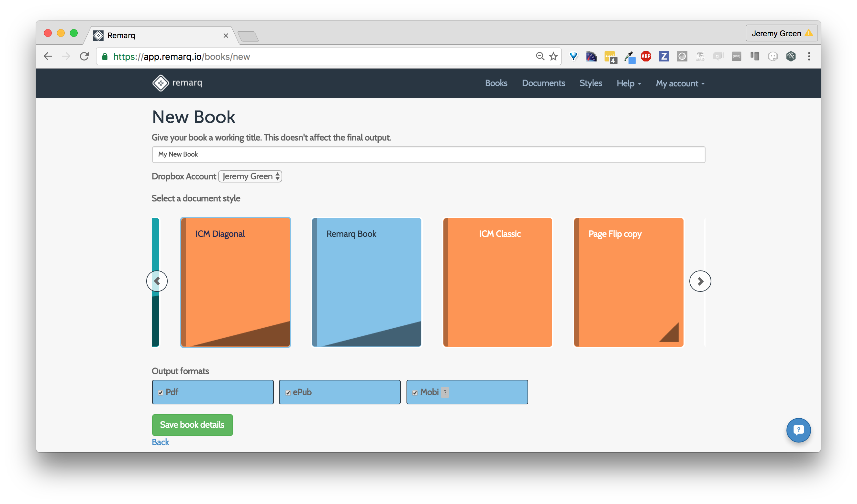857x504 pixels.
Task: Open the Styles navigation item
Action: click(590, 83)
